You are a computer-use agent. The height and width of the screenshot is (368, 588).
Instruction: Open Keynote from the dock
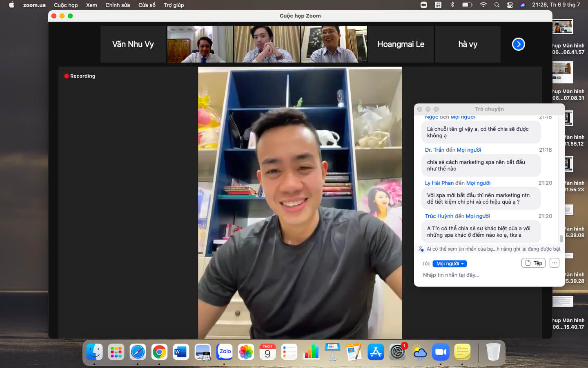[x=332, y=352]
